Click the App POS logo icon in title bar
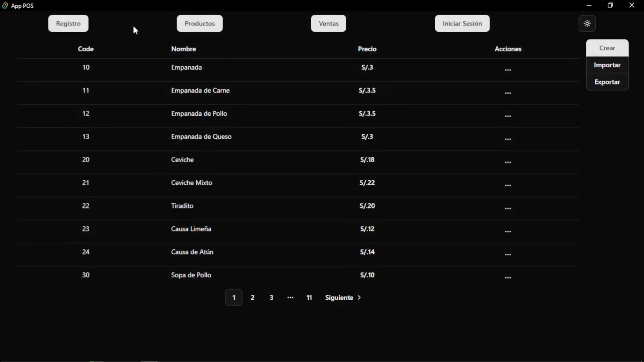644x362 pixels. [5, 5]
